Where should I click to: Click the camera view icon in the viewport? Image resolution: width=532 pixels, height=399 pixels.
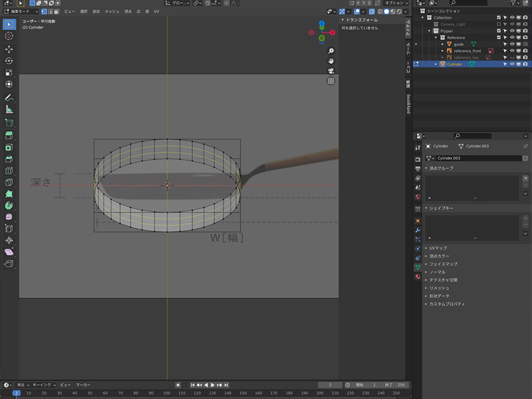click(x=331, y=71)
